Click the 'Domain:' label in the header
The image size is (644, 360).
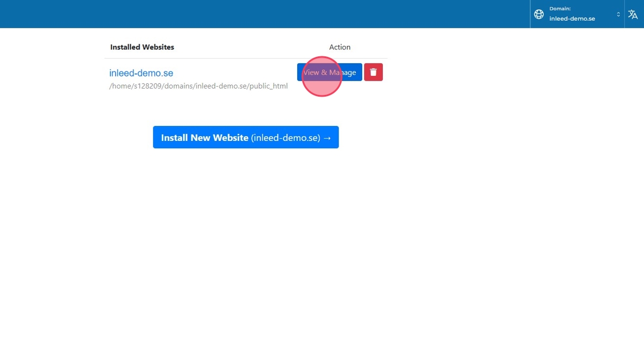tap(559, 9)
